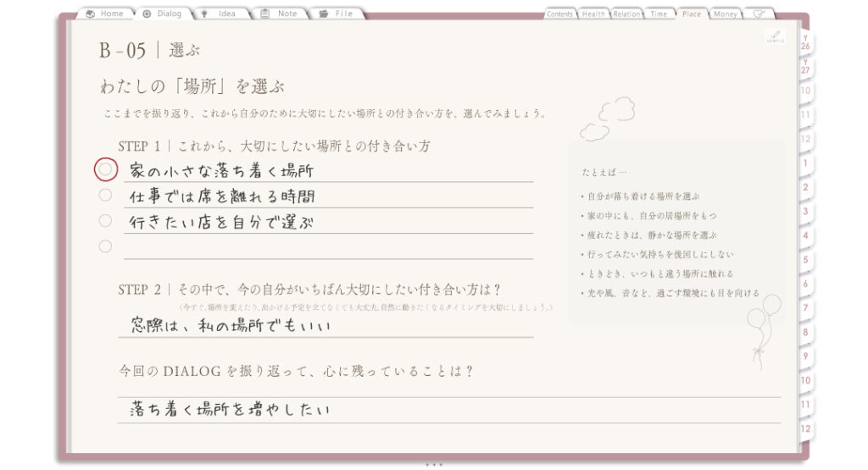
Task: Click the lightbulb icon on Idea tab
Action: coord(204,14)
